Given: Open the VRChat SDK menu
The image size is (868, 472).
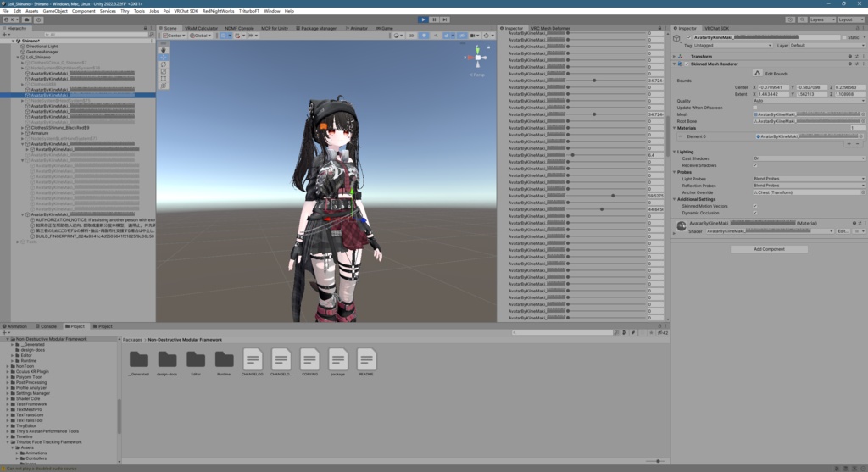Looking at the screenshot, I should click(x=186, y=11).
